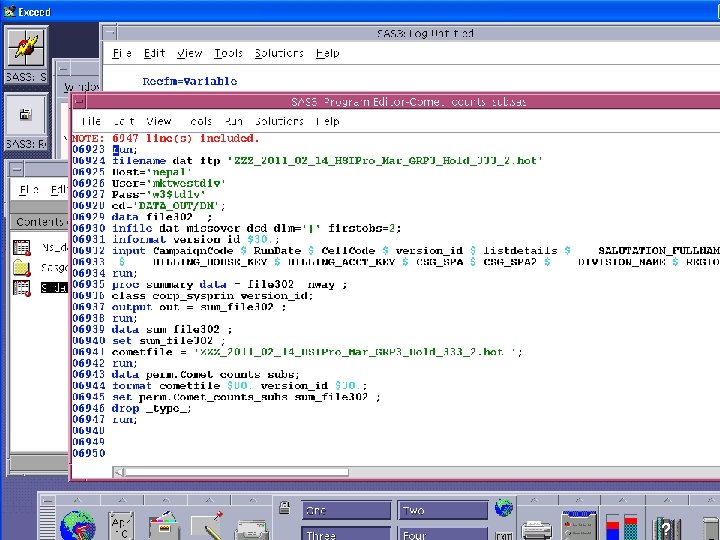Launch the globe icon on front panel's left
720x540 pixels.
[x=77, y=524]
